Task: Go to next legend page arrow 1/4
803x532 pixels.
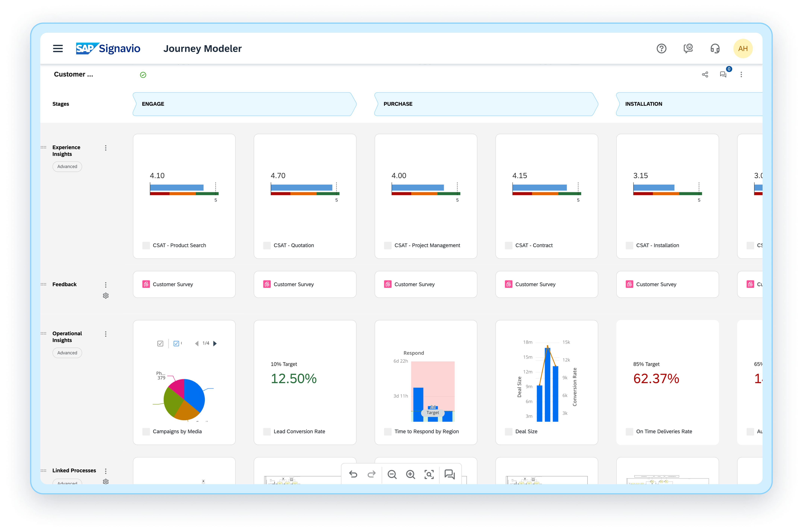Action: pos(215,343)
